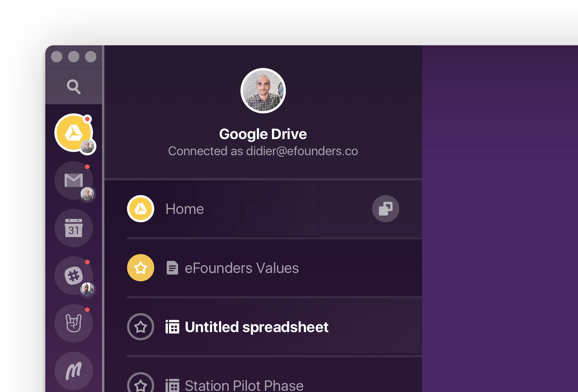Click the Google Drive heading
This screenshot has width=578, height=392.
tap(263, 134)
